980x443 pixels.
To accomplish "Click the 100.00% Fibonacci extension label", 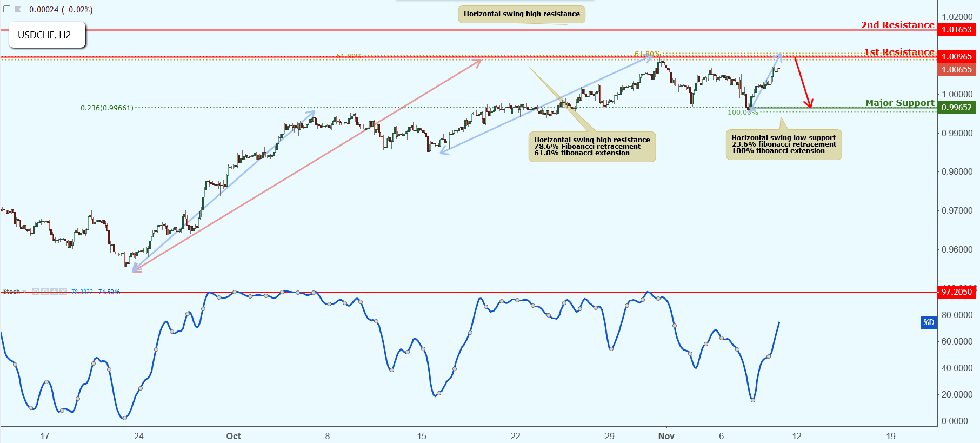I will click(743, 113).
